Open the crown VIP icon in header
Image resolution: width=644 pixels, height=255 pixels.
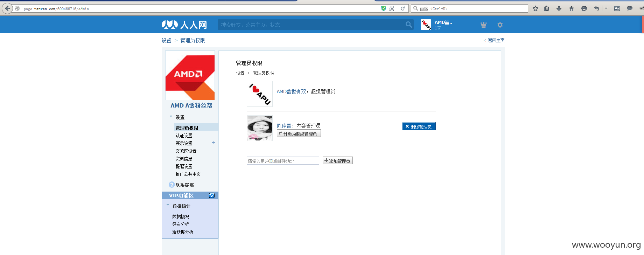click(483, 25)
